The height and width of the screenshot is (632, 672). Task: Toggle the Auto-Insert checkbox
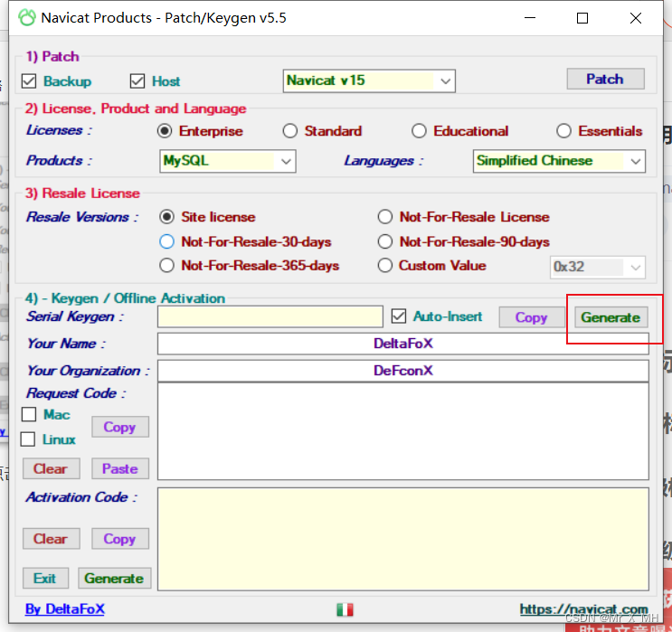click(399, 316)
